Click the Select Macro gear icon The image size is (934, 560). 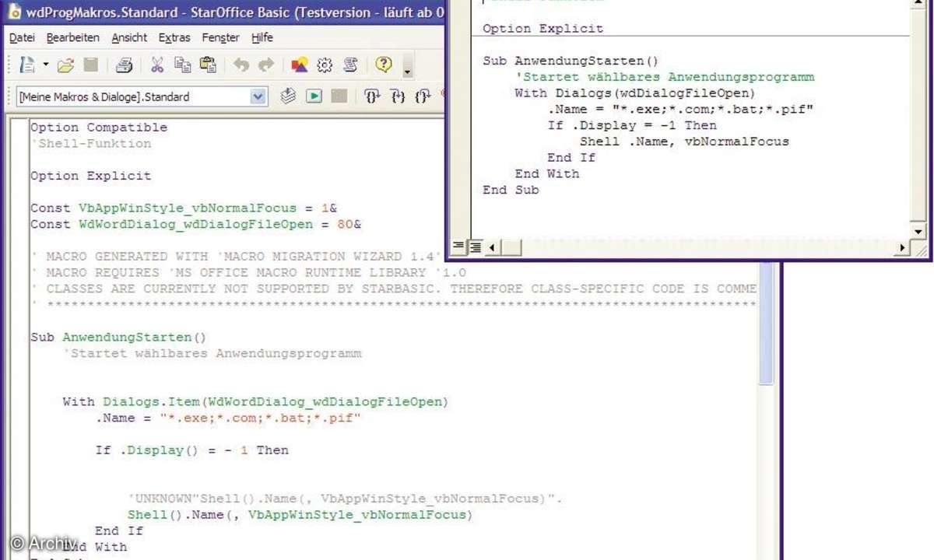tap(325, 65)
